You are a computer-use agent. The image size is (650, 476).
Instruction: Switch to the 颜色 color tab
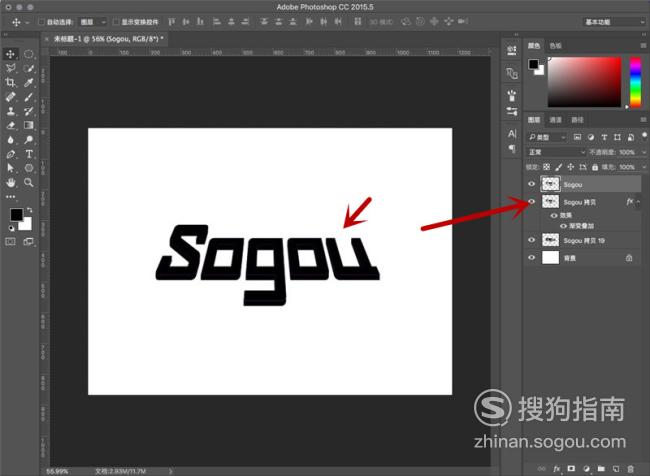coord(534,46)
